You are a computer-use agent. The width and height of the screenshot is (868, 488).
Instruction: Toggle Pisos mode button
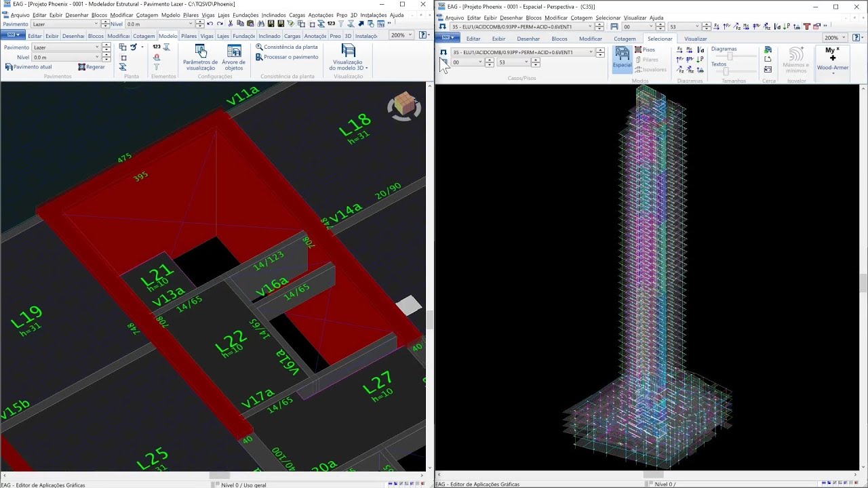coord(645,49)
